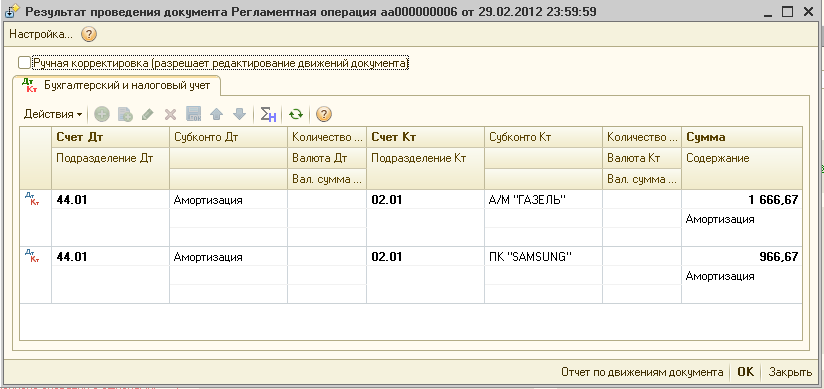The height and width of the screenshot is (389, 824).
Task: Click the help icon in table toolbar
Action: 325,114
